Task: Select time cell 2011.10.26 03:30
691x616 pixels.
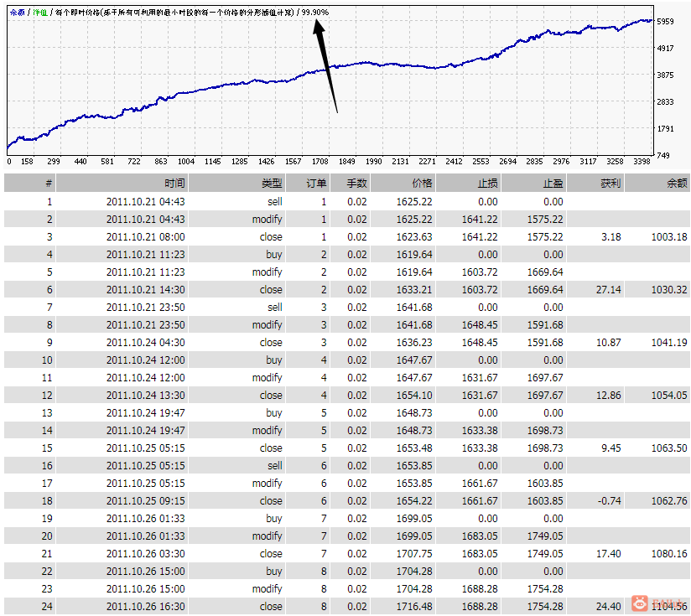Action: pos(145,554)
